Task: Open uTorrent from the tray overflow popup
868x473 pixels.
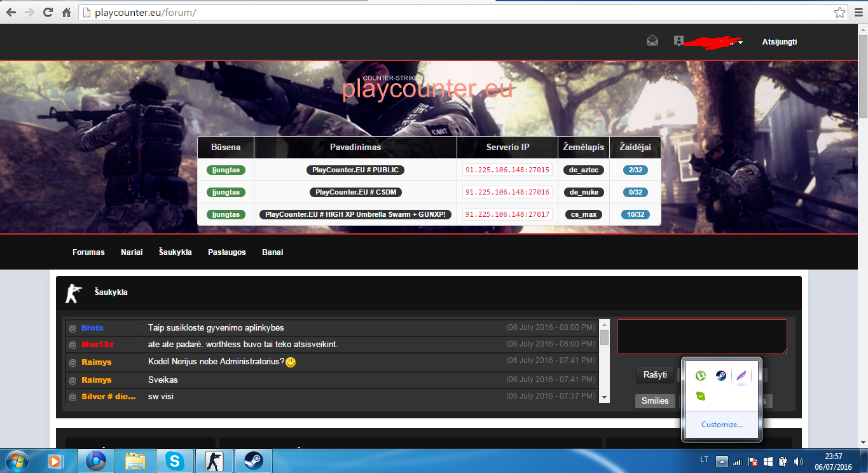Action: (701, 376)
